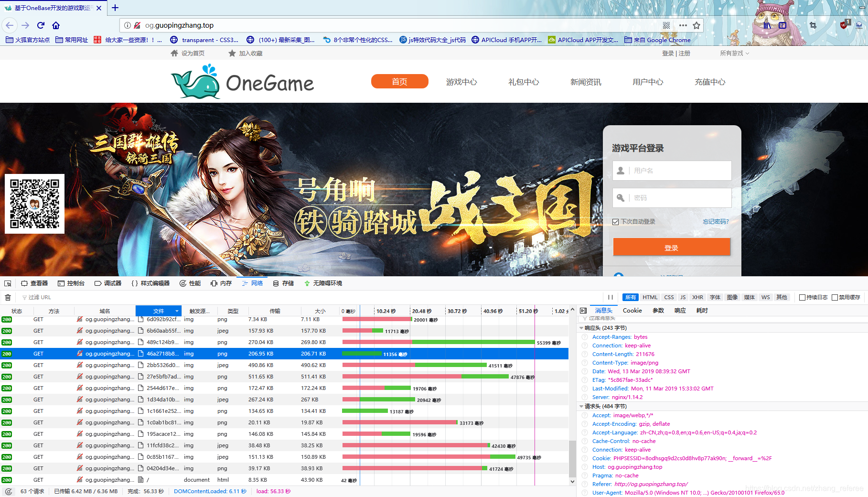Sort by the 大小 column header

click(x=320, y=311)
